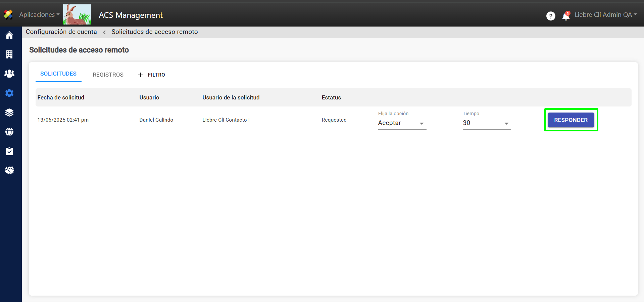
Task: Open the Liebre Cli Admin QA user menu
Action: tap(605, 15)
